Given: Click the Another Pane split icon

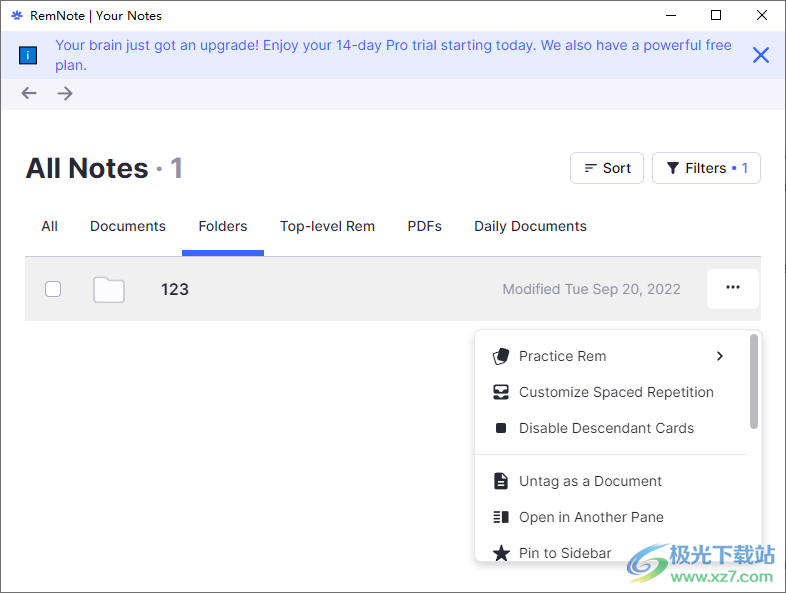Looking at the screenshot, I should 501,517.
